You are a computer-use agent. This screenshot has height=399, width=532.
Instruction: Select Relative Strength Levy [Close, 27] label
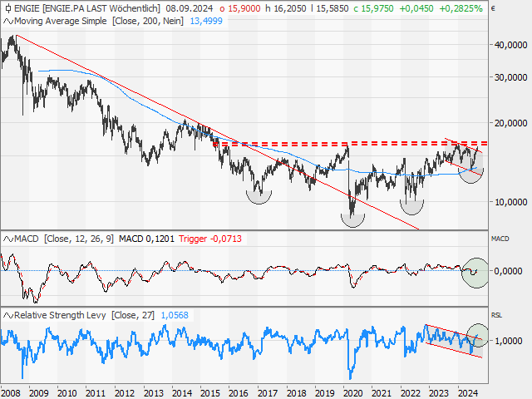tap(84, 315)
